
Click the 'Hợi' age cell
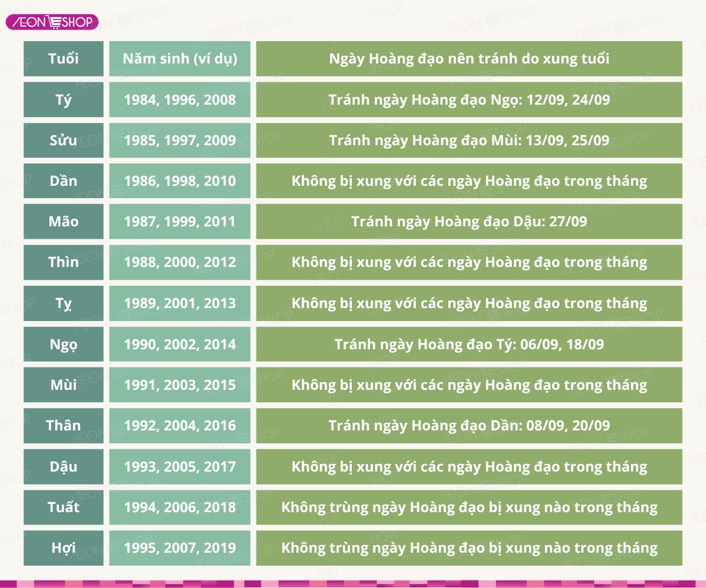pyautogui.click(x=64, y=548)
